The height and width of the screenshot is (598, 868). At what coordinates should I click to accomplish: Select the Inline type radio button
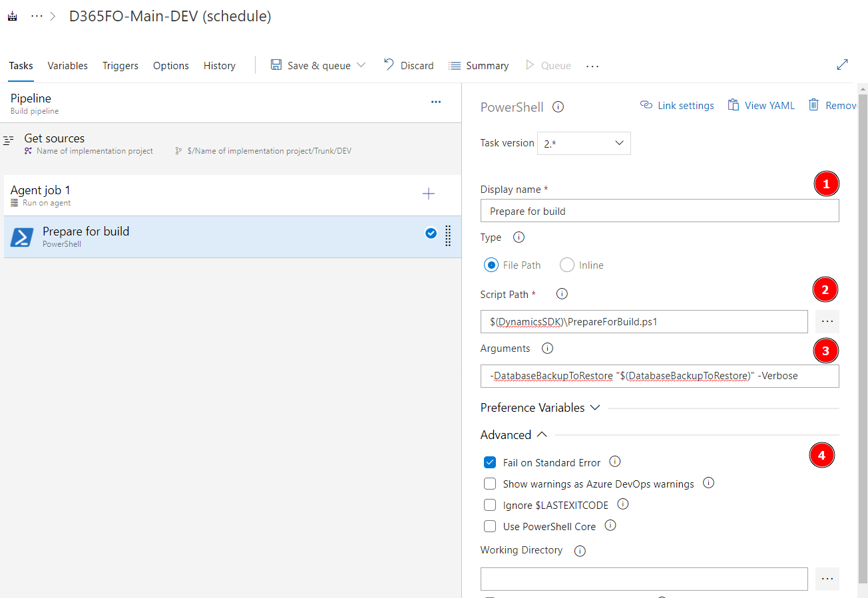567,265
